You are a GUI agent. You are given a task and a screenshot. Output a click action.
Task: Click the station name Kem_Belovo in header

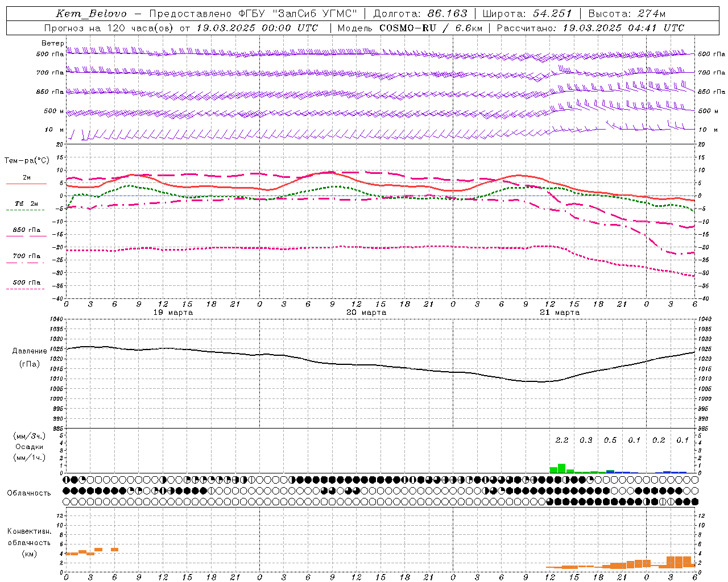(91, 14)
